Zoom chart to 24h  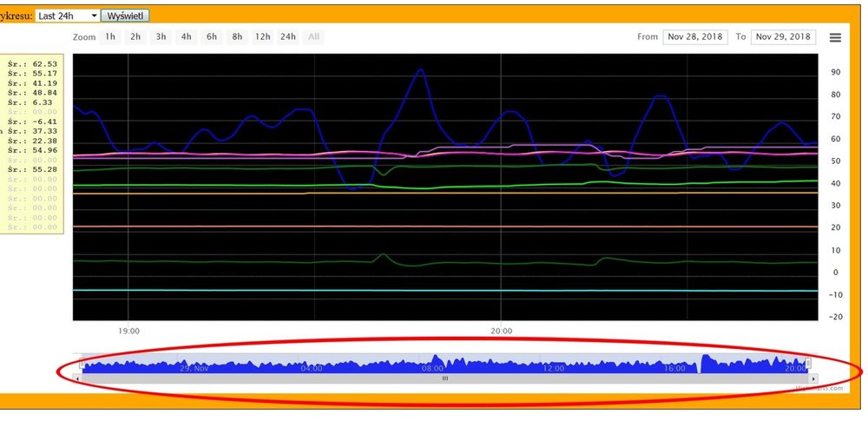click(x=288, y=37)
